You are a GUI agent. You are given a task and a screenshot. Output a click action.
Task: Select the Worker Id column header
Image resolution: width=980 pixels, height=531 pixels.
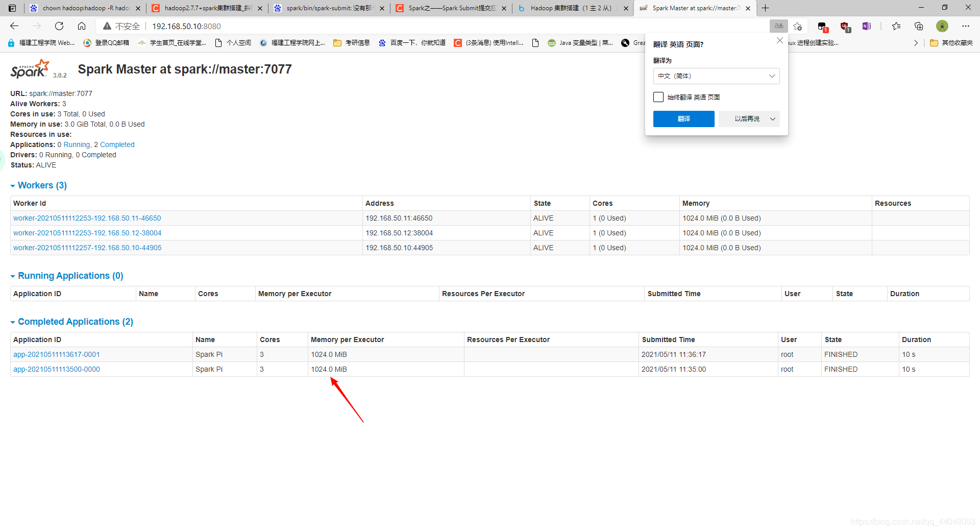tap(30, 203)
